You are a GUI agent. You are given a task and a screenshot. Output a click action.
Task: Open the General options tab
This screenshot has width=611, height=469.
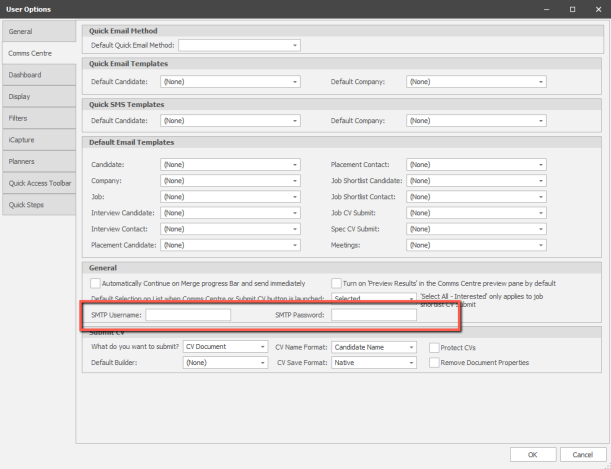pos(37,32)
